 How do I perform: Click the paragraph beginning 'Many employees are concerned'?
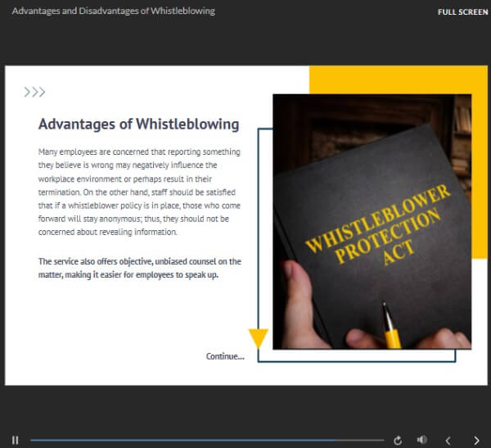[139, 192]
